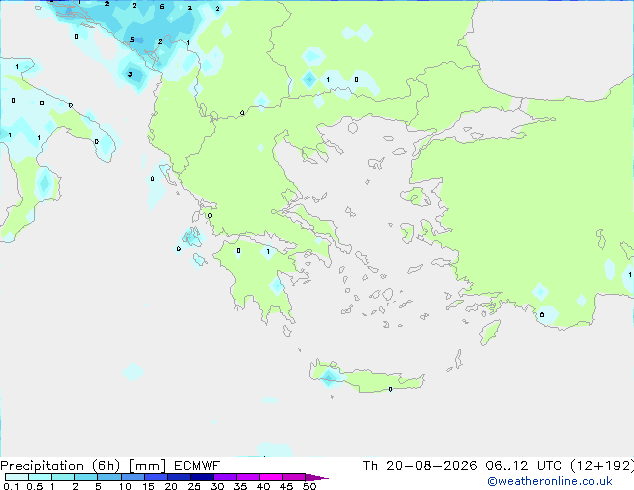Click the weatheronline.co.uk copyright link
634x490 pixels.
pyautogui.click(x=550, y=481)
